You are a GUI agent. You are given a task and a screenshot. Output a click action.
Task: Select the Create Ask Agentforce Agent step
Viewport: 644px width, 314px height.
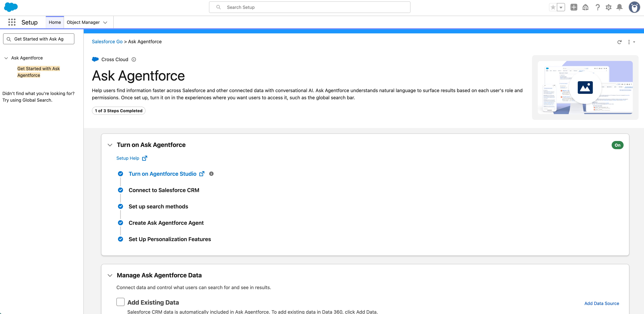[166, 223]
